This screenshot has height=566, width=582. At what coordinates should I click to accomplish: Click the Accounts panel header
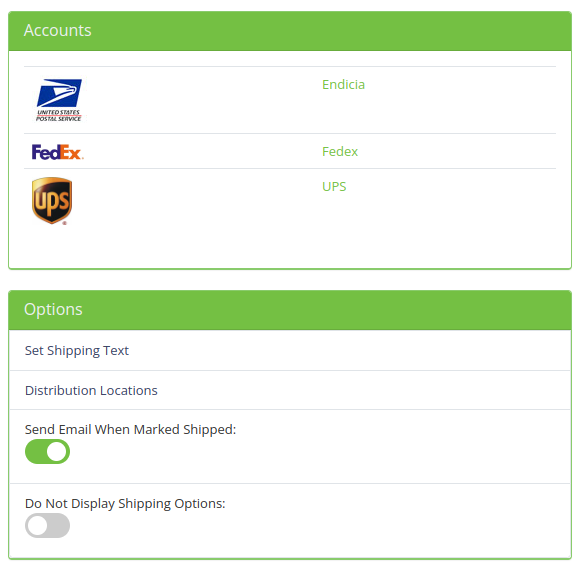pyautogui.click(x=290, y=31)
